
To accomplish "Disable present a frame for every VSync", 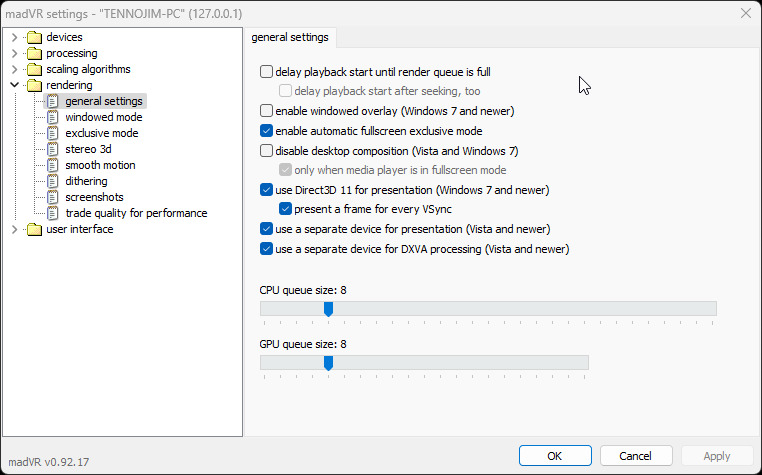I will tap(285, 209).
